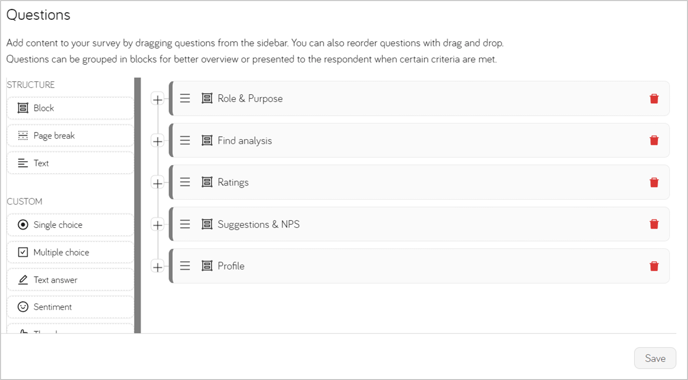
Task: Delete the Suggestions & NPS block
Action: pyautogui.click(x=654, y=224)
